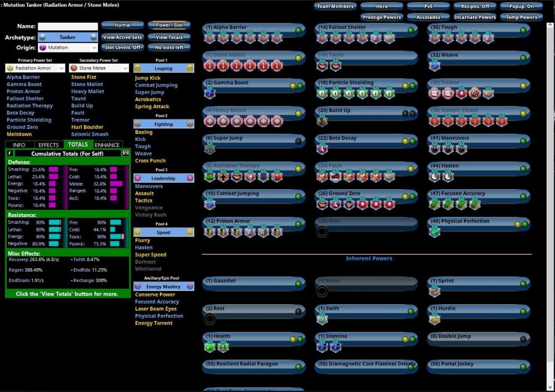Screen dimensions: 555x392
Task: Open the Incarnate Powers button
Action: pyautogui.click(x=475, y=17)
